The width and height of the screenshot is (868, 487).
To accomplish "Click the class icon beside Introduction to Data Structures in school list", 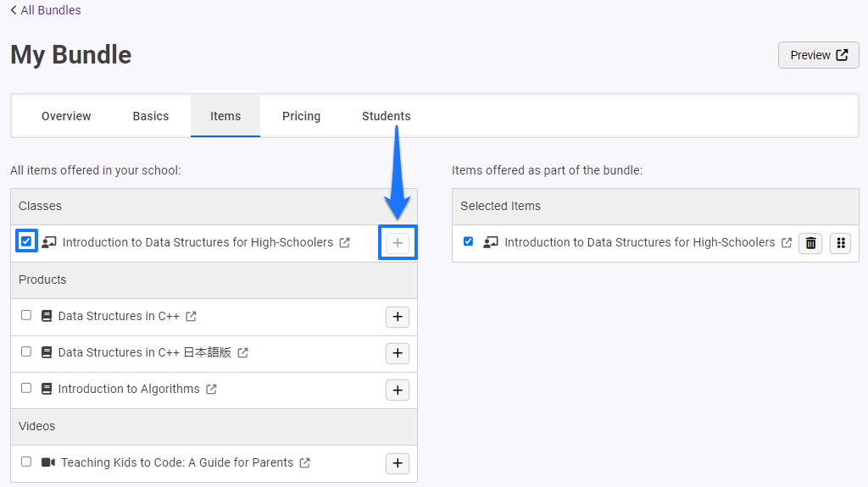I will [x=48, y=242].
